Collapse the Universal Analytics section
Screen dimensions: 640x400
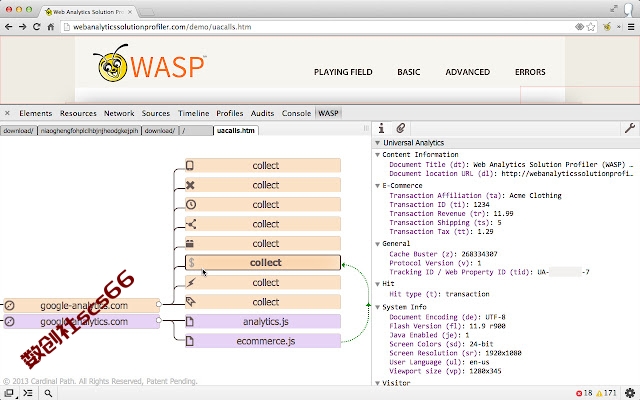[378, 143]
